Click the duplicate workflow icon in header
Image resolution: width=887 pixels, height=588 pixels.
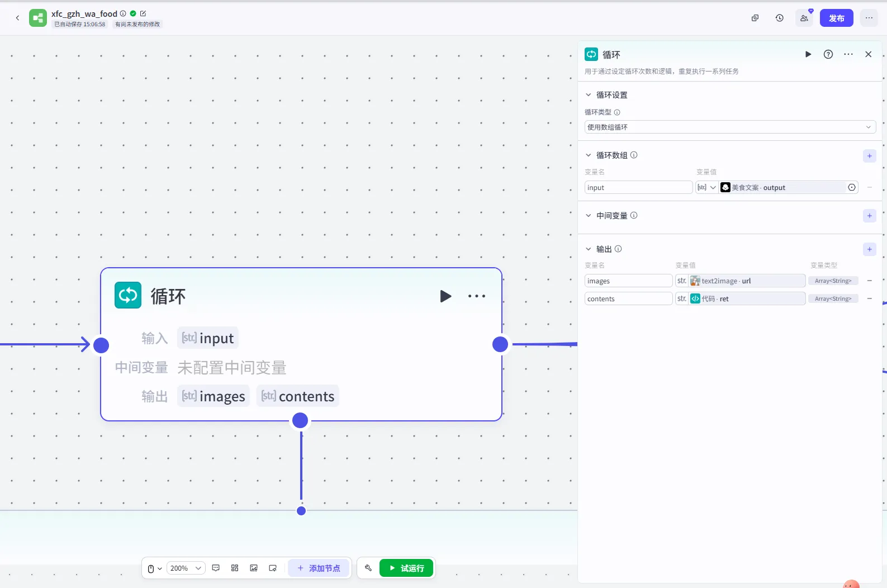click(755, 18)
